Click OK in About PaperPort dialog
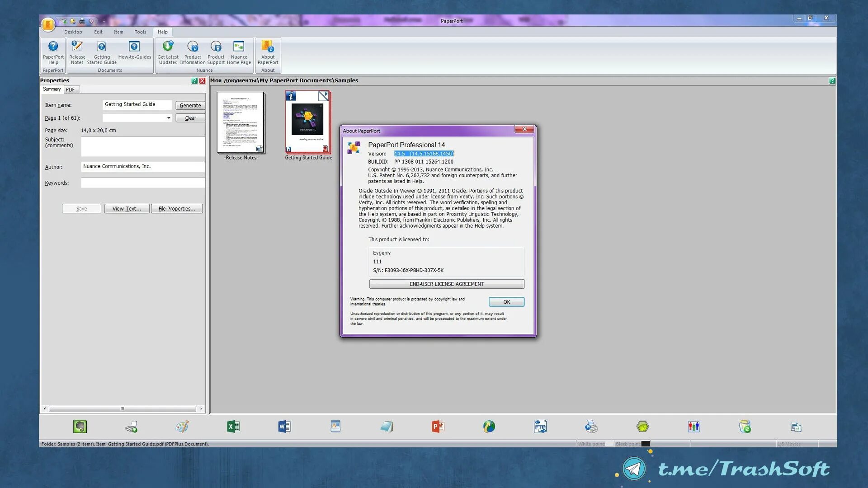This screenshot has width=868, height=488. coord(506,302)
